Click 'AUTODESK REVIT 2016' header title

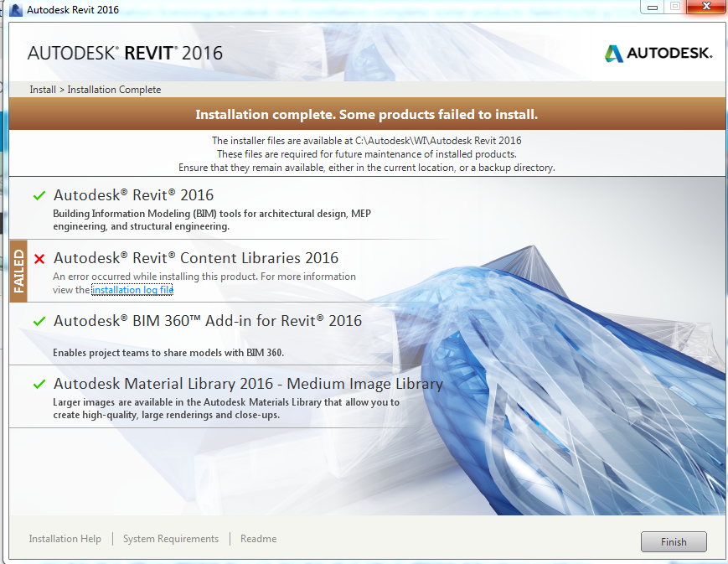click(x=125, y=53)
